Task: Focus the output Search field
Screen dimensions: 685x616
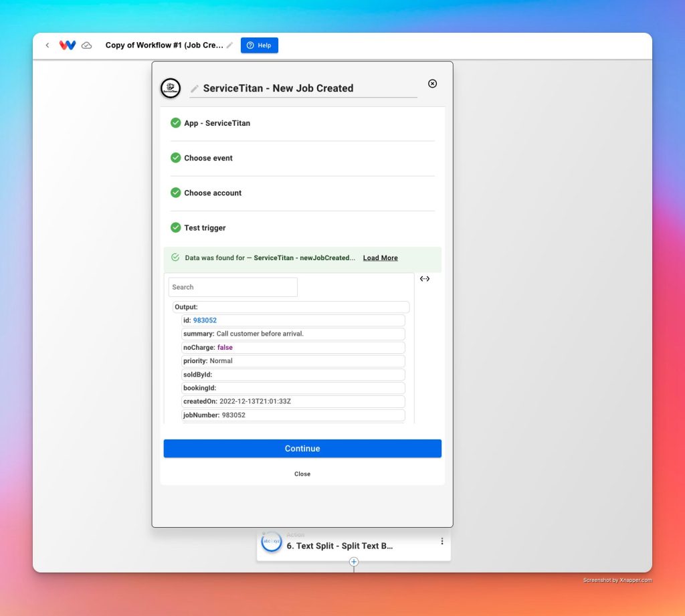Action: (x=233, y=287)
